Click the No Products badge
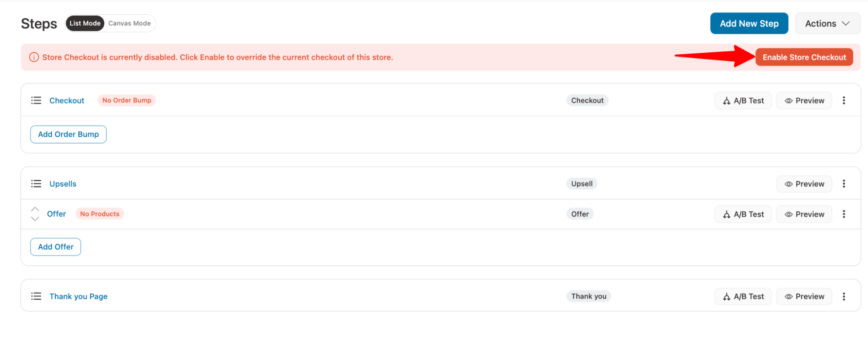The width and height of the screenshot is (868, 348). pyautogui.click(x=99, y=214)
